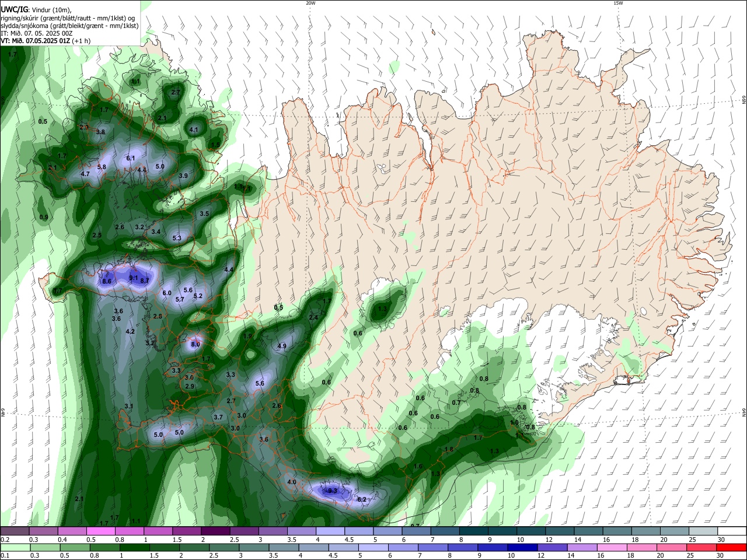
Task: Click the 9.1 precipitation value on the map
Action: (x=133, y=278)
